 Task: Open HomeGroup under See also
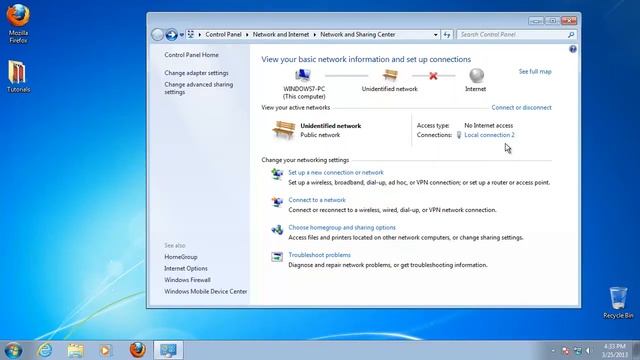181,257
